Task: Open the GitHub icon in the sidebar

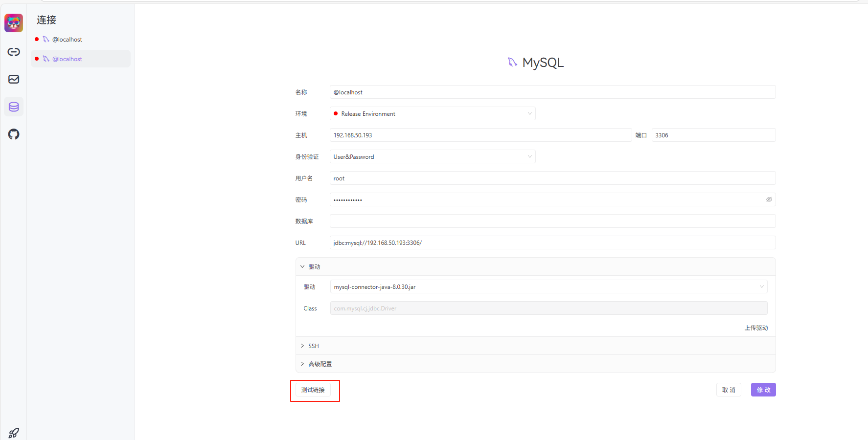Action: [x=13, y=134]
